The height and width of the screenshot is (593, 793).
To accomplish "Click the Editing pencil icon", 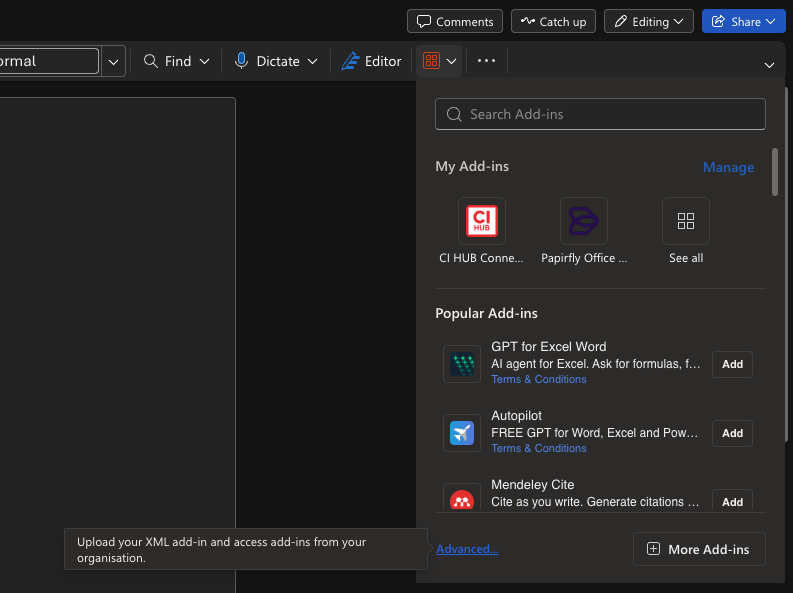I will [621, 21].
